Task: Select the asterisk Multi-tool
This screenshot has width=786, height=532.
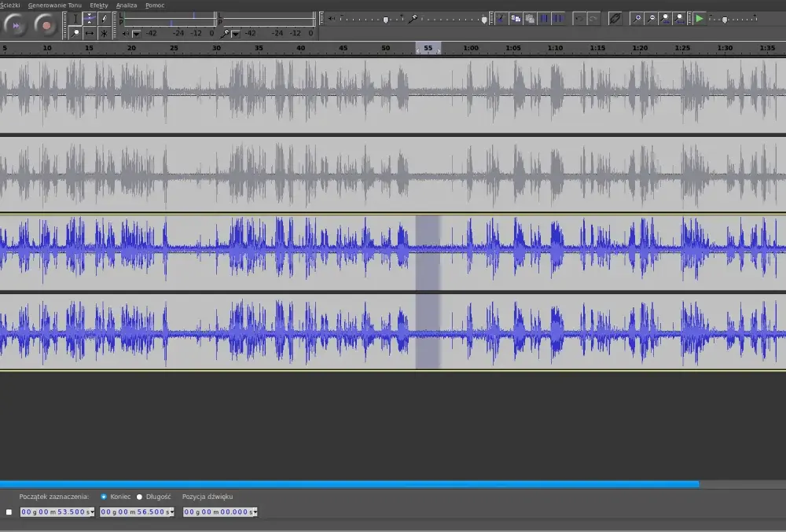Action: click(x=104, y=33)
